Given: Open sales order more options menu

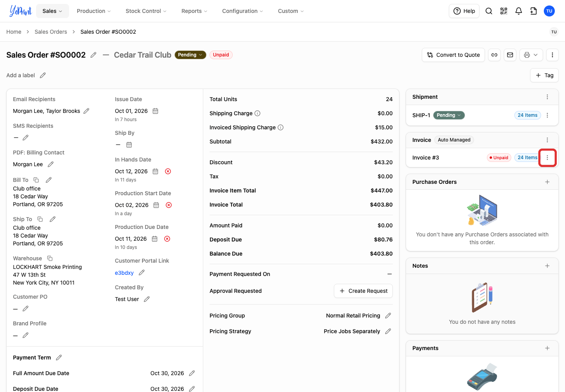Looking at the screenshot, I should pyautogui.click(x=552, y=55).
